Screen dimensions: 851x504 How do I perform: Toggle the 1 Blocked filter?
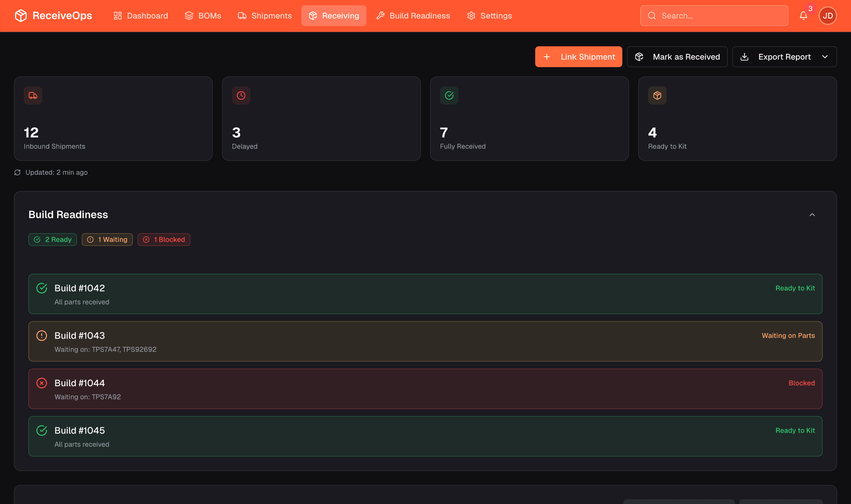pos(164,240)
